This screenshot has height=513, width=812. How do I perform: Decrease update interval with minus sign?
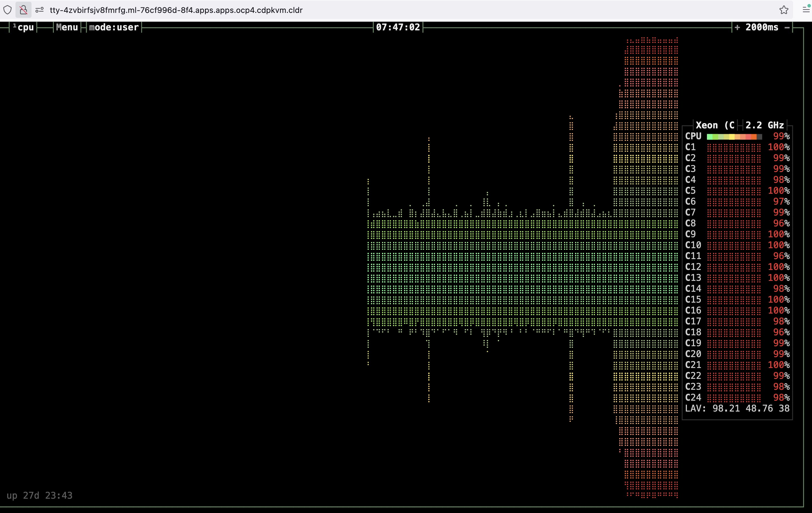787,27
